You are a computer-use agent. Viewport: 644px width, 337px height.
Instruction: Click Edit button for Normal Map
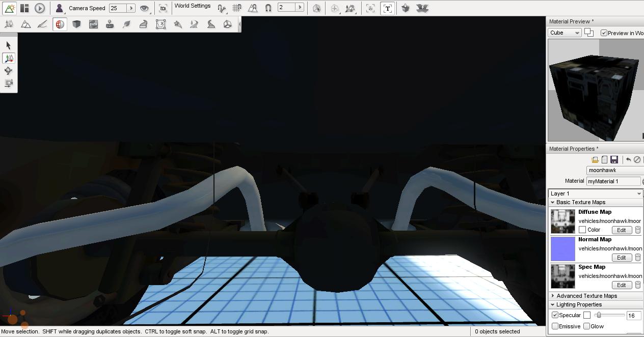(x=621, y=258)
